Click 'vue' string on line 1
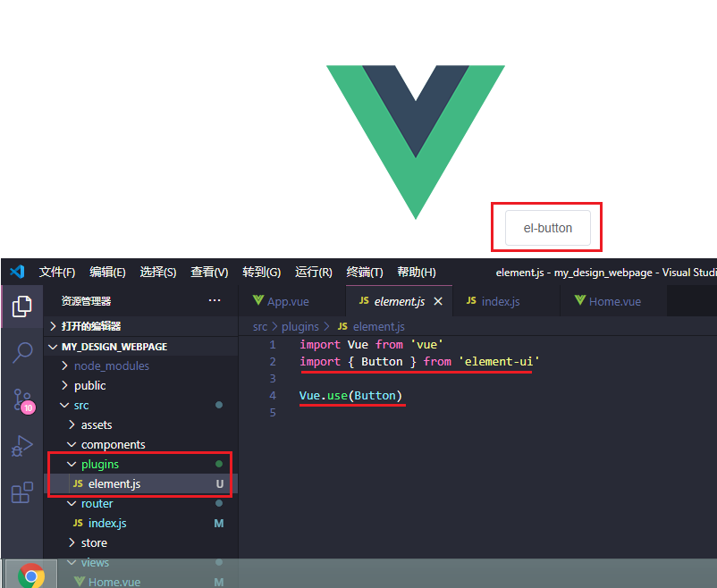This screenshot has height=588, width=717. (x=426, y=344)
